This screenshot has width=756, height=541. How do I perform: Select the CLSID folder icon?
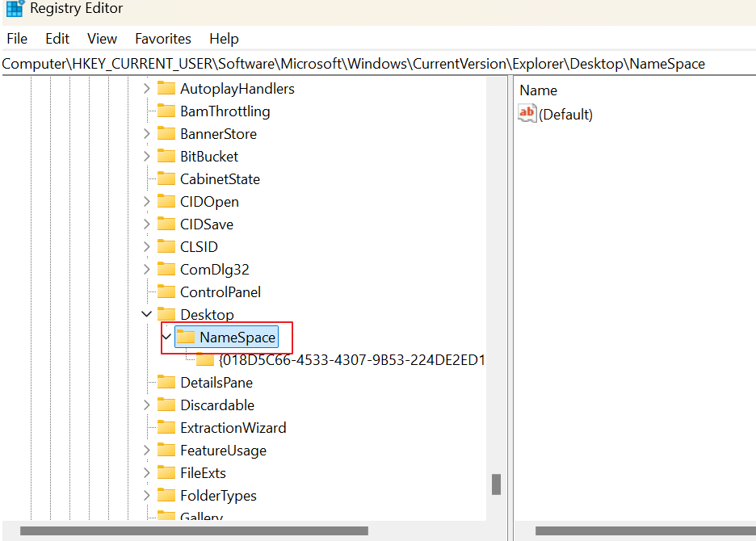coord(166,246)
